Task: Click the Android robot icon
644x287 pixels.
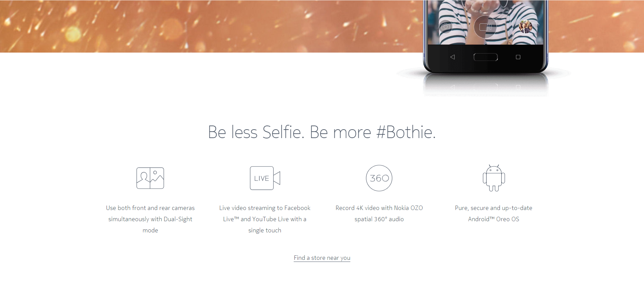Action: click(x=494, y=178)
